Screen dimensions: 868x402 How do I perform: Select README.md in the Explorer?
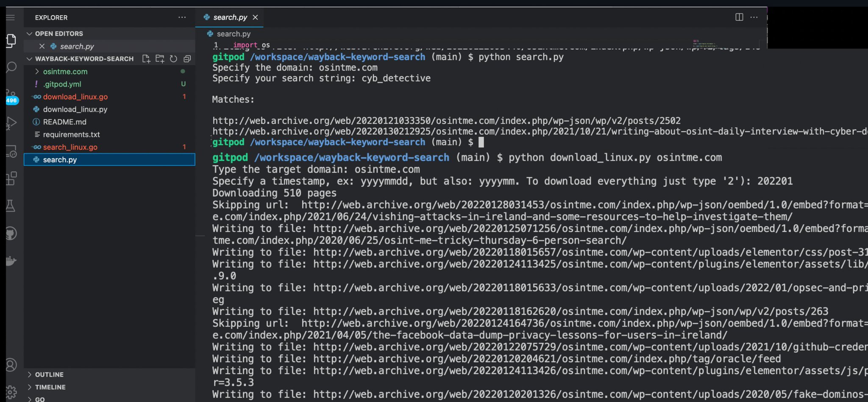64,122
